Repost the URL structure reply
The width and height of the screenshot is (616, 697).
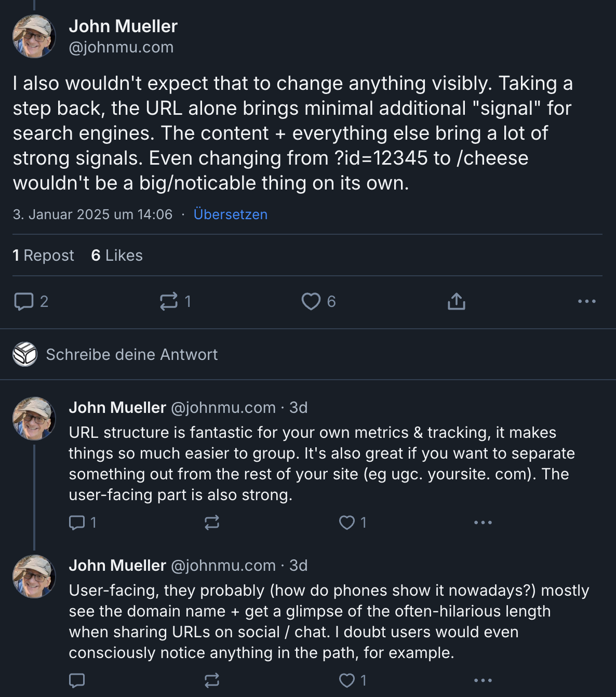(x=212, y=522)
